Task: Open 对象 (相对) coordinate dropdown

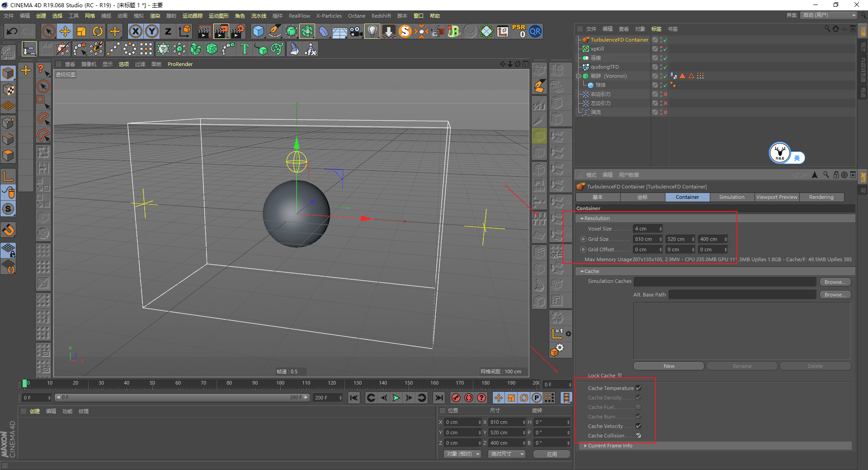Action: click(x=462, y=454)
